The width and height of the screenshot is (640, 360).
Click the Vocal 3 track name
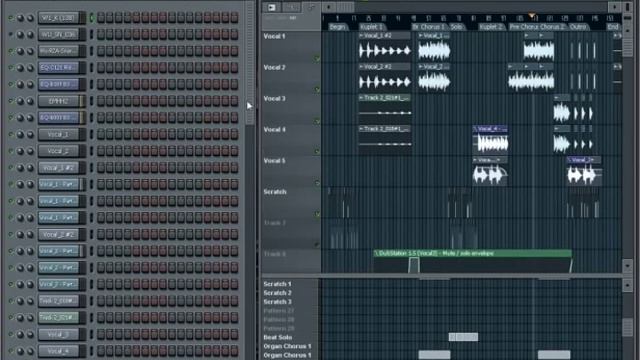pos(274,98)
